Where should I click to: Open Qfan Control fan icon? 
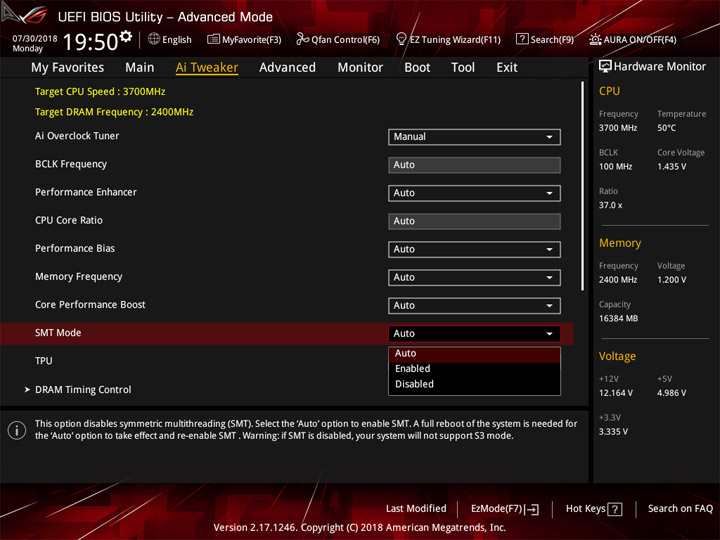[302, 39]
